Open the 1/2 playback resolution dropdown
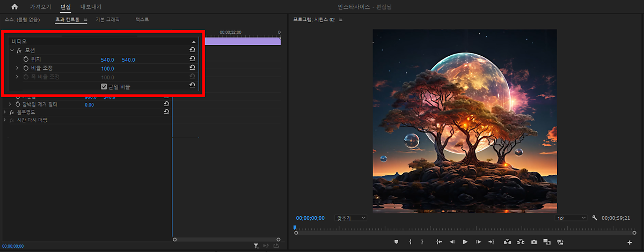 (x=571, y=218)
